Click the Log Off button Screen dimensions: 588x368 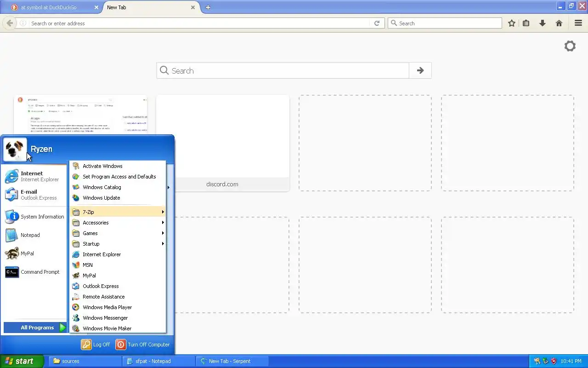pos(96,345)
